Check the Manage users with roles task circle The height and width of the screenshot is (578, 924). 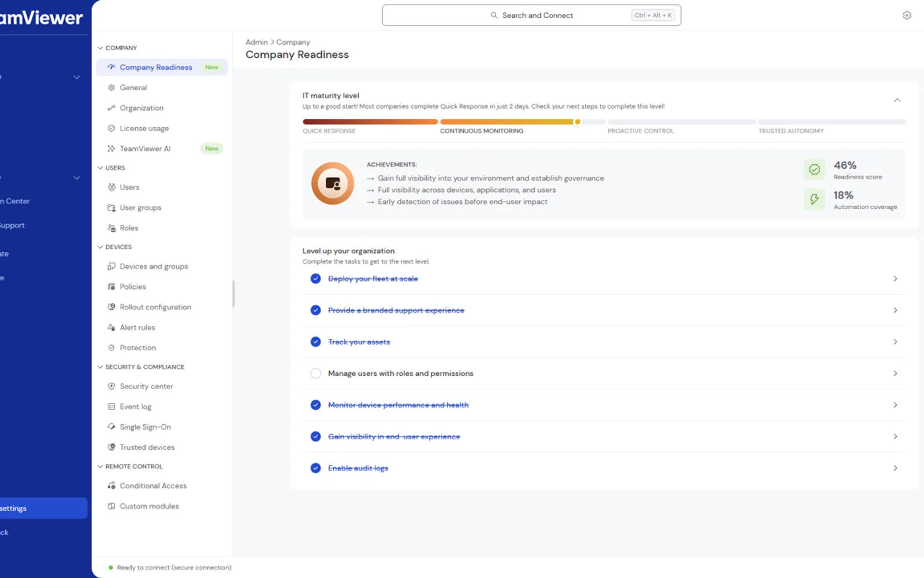[x=315, y=373]
